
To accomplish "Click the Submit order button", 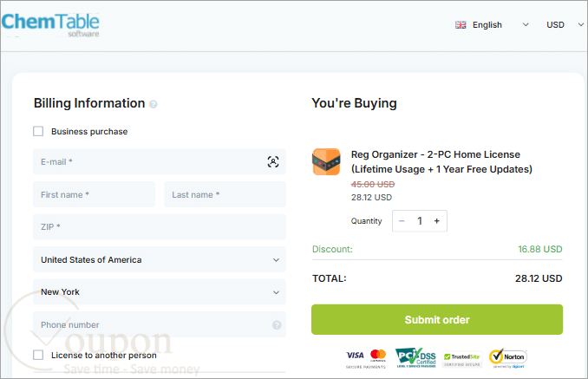I will coord(437,319).
